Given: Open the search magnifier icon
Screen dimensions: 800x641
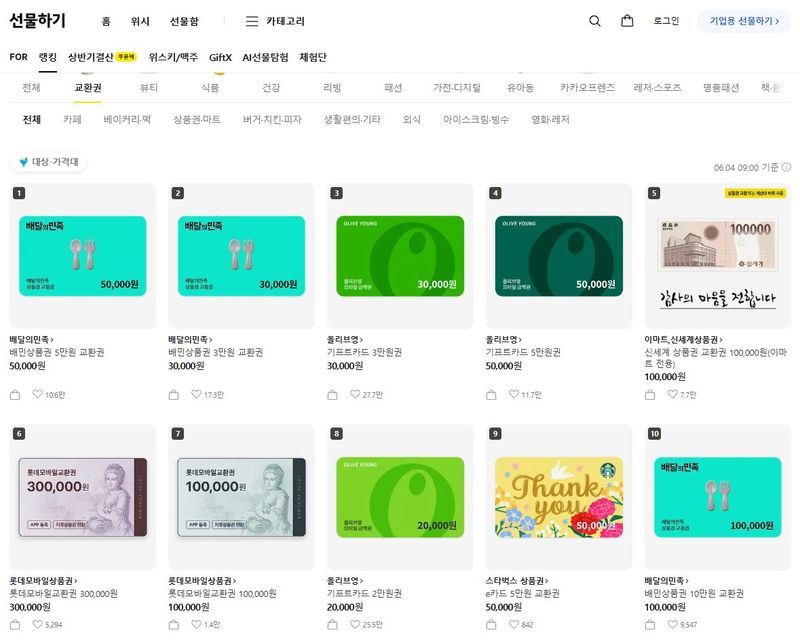Looking at the screenshot, I should click(x=594, y=21).
